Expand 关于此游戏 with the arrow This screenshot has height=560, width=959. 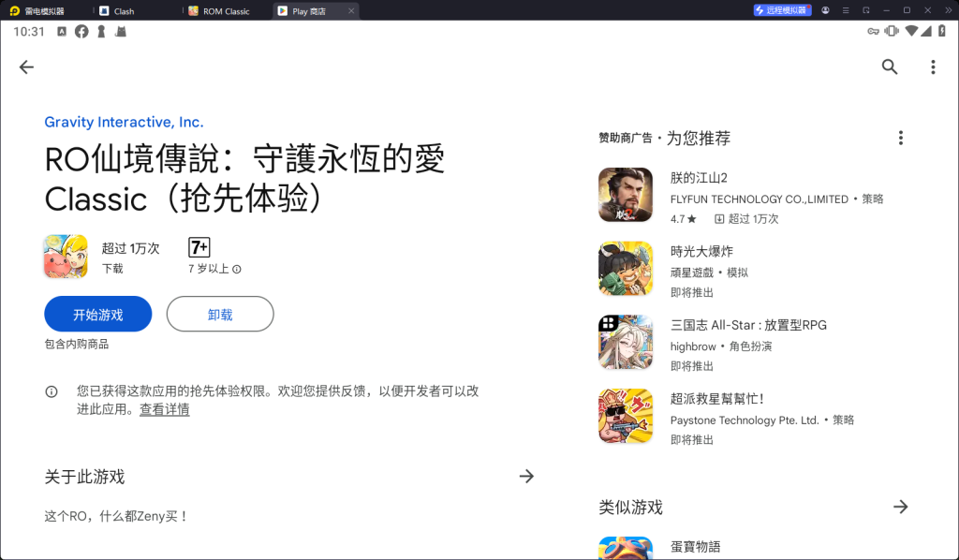[526, 477]
